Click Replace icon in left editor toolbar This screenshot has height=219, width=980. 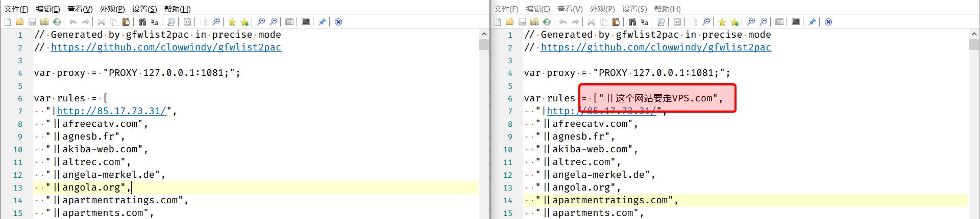pos(155,22)
